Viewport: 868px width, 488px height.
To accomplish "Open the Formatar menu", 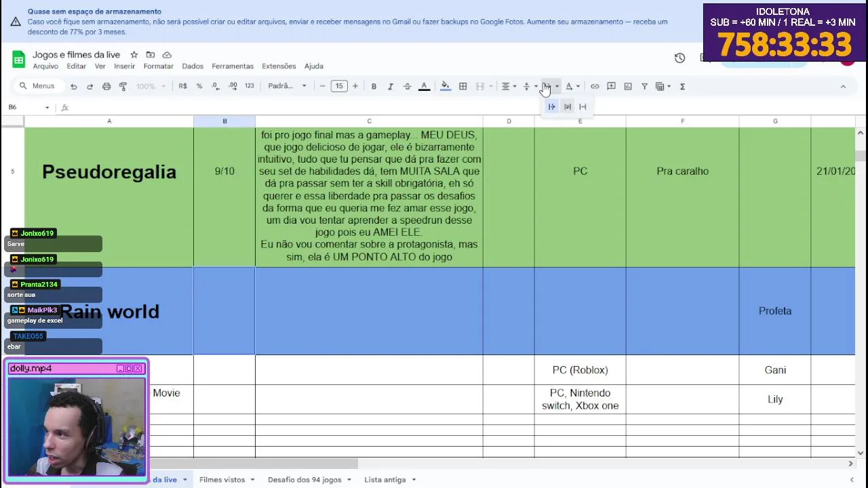I will point(158,66).
